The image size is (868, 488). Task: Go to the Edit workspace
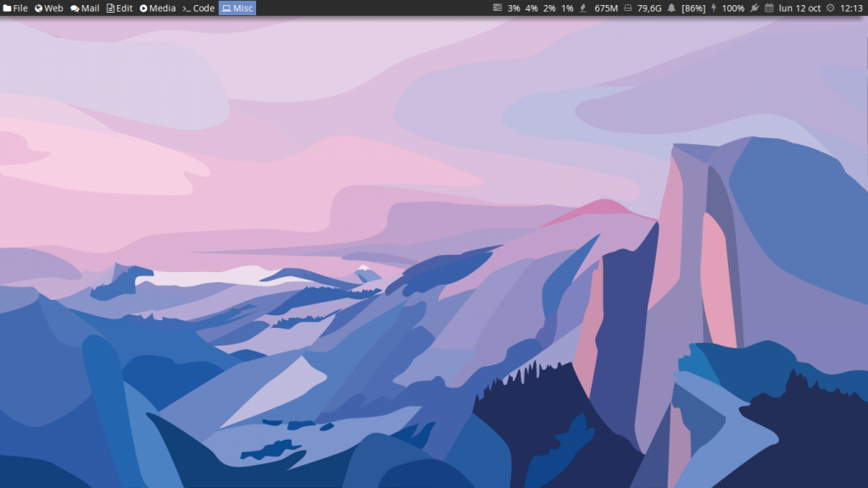coord(120,8)
